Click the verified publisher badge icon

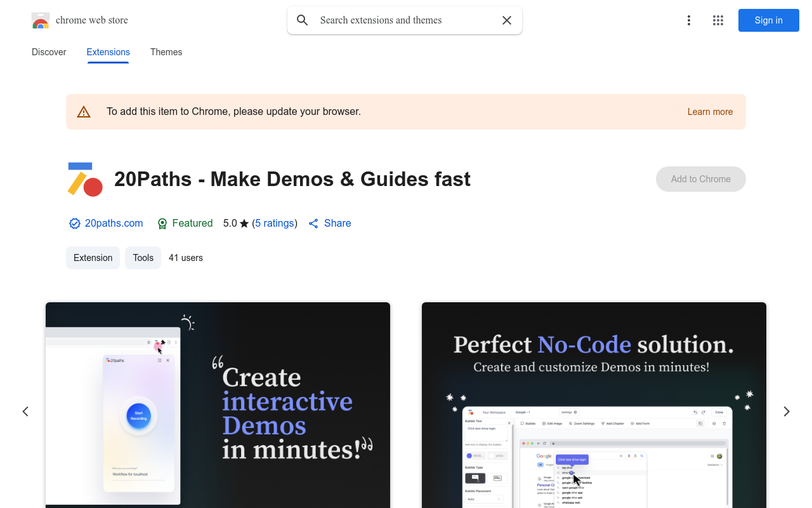(x=75, y=224)
